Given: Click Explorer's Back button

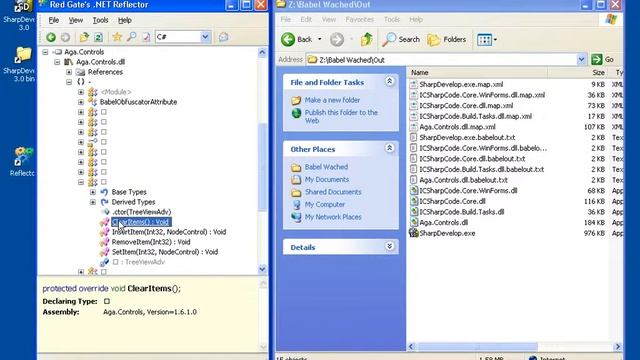Looking at the screenshot, I should tap(297, 39).
